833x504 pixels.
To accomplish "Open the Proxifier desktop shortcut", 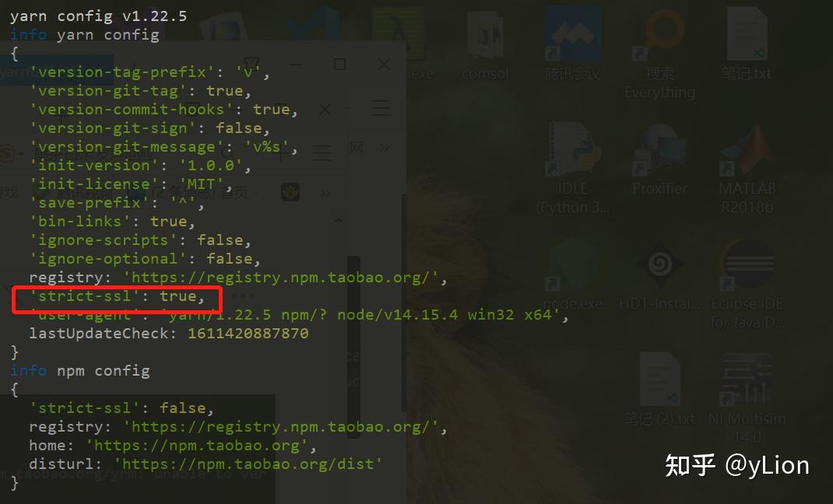I will point(659,161).
